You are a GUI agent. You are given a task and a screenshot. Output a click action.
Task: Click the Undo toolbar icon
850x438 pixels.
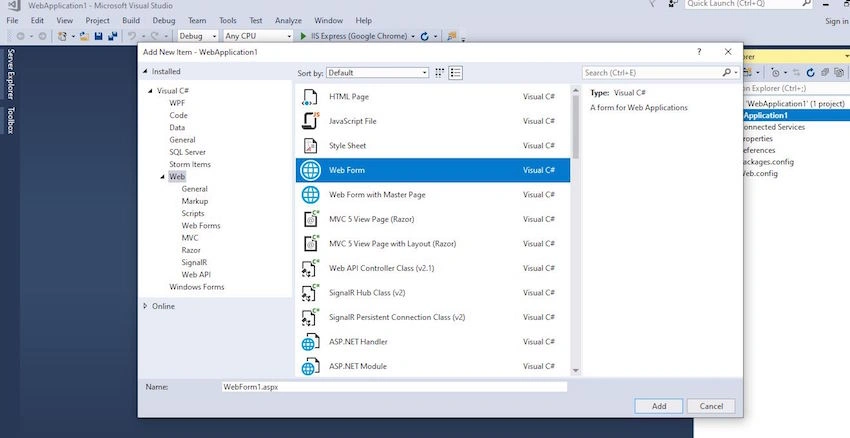coord(131,36)
